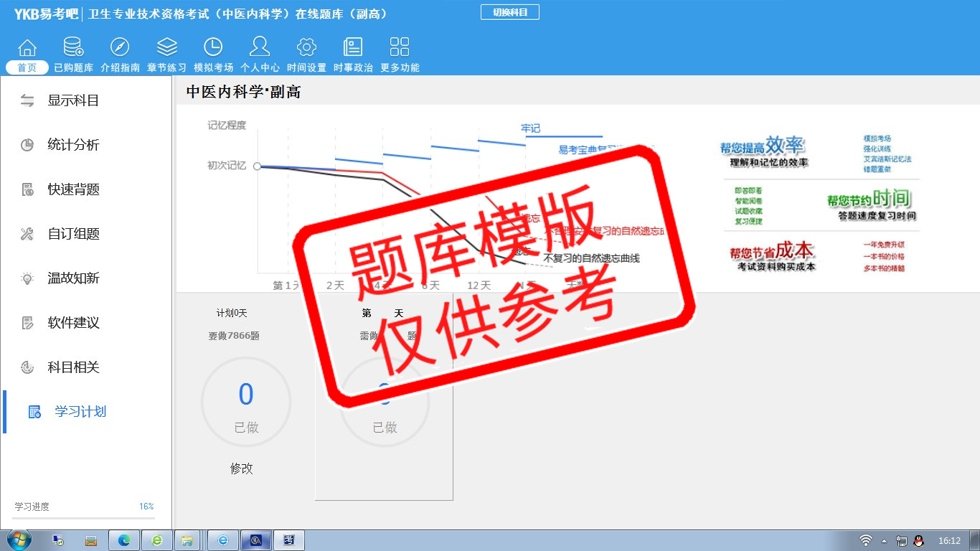Click the 介绍指南 compass icon
980x551 pixels.
(x=120, y=48)
